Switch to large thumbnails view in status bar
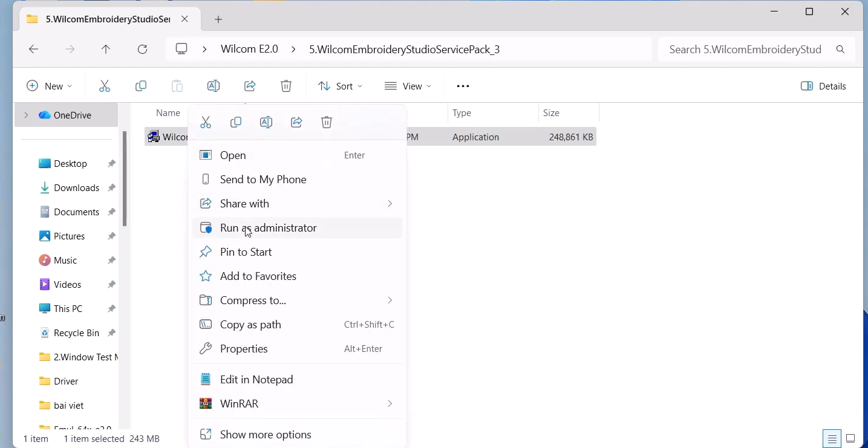This screenshot has width=868, height=448. [850, 439]
